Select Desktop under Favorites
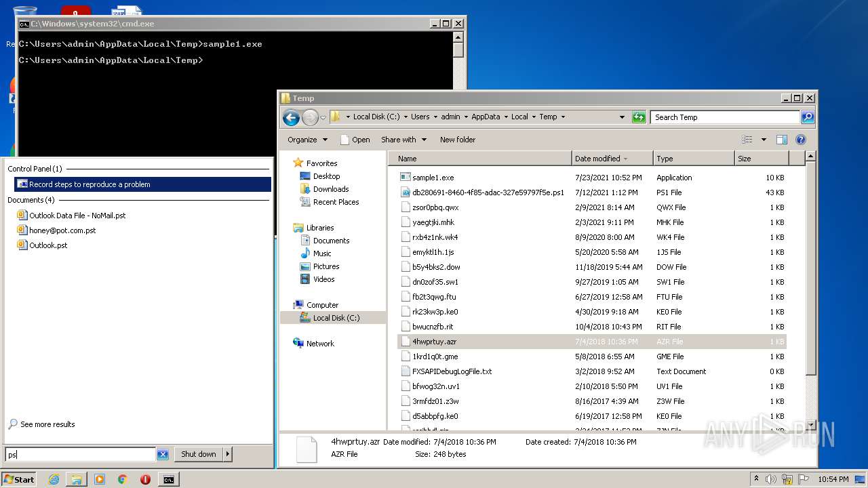 [326, 176]
